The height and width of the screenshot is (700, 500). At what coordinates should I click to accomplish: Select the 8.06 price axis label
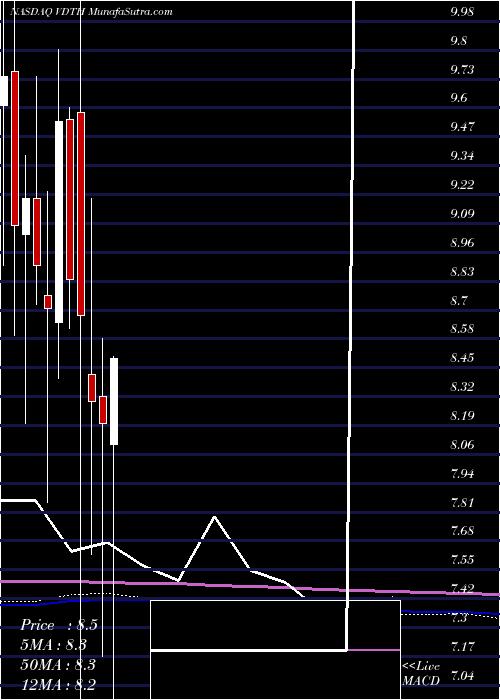(462, 445)
